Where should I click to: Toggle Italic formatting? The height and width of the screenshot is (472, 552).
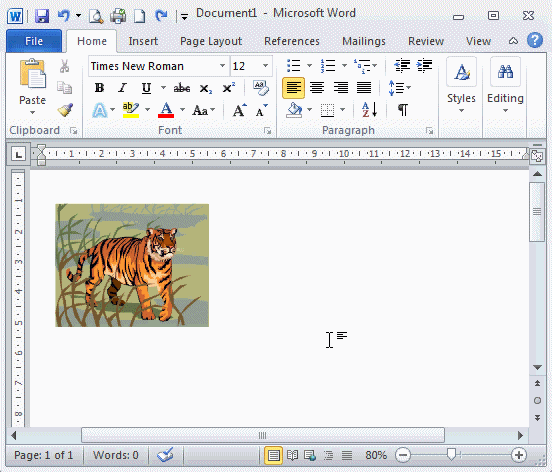pos(122,88)
